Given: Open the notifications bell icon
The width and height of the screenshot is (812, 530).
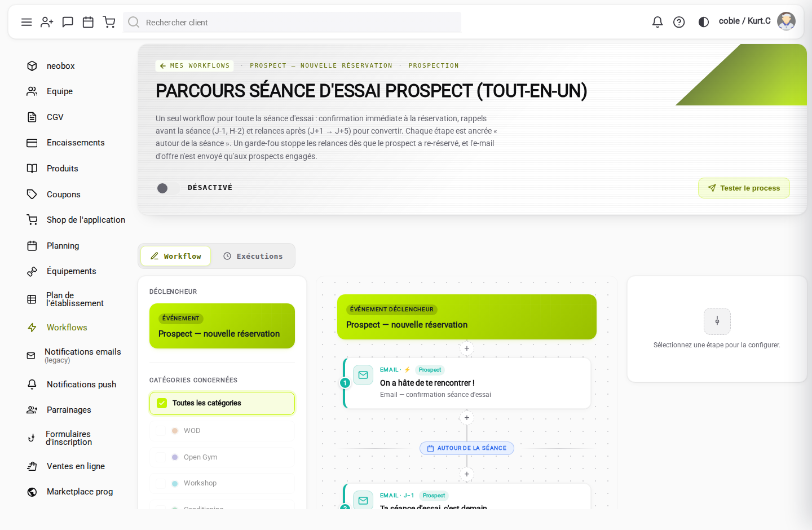Looking at the screenshot, I should point(657,22).
